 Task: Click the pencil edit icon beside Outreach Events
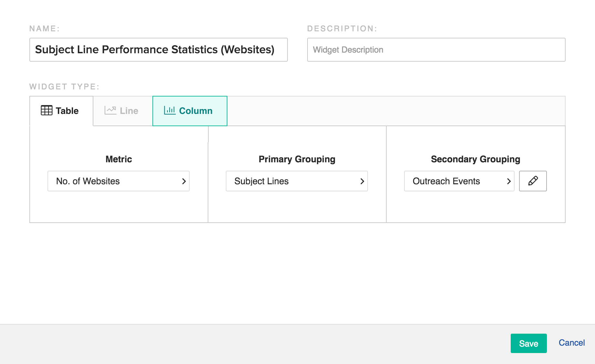tap(533, 181)
